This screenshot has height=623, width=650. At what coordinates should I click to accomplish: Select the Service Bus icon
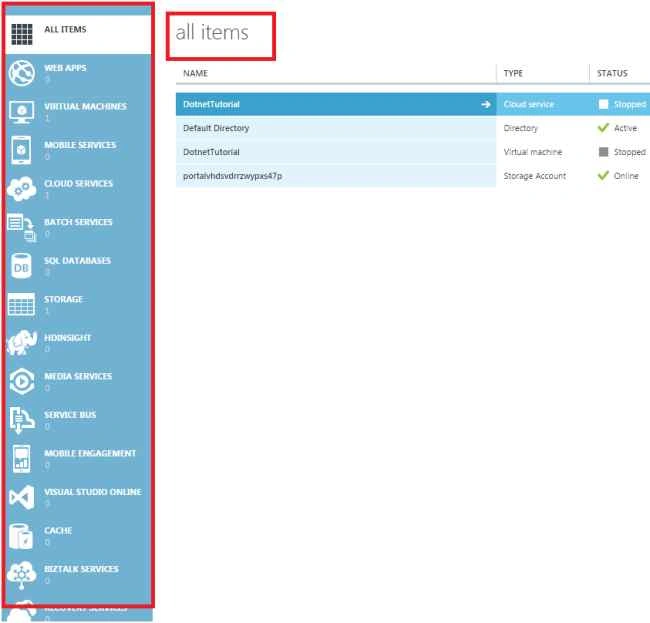pyautogui.click(x=22, y=420)
